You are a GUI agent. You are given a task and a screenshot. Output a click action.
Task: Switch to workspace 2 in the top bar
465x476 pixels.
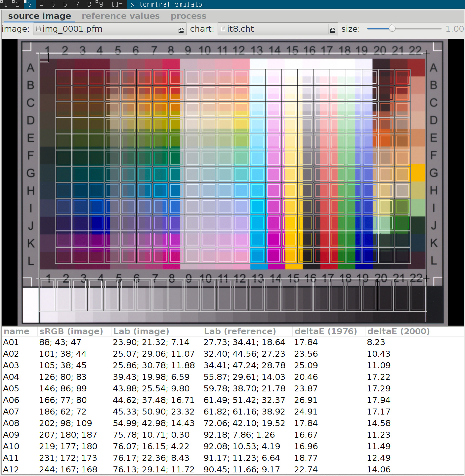point(17,4)
